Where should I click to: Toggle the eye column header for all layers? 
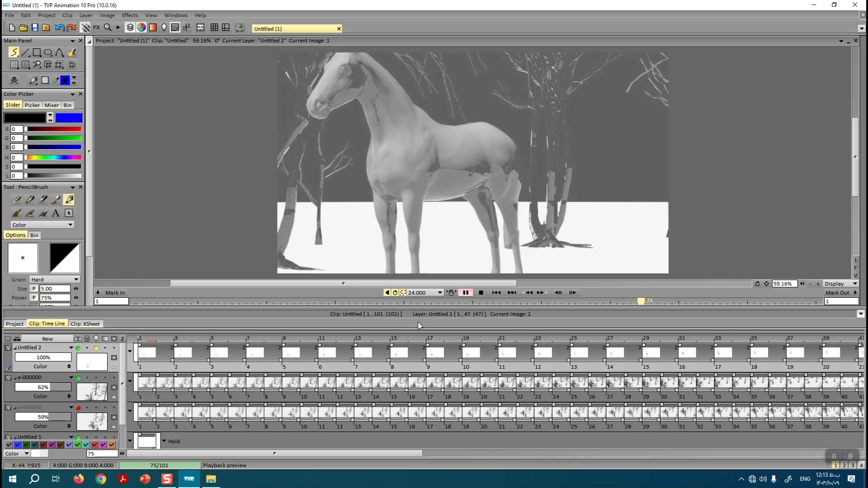(78, 338)
